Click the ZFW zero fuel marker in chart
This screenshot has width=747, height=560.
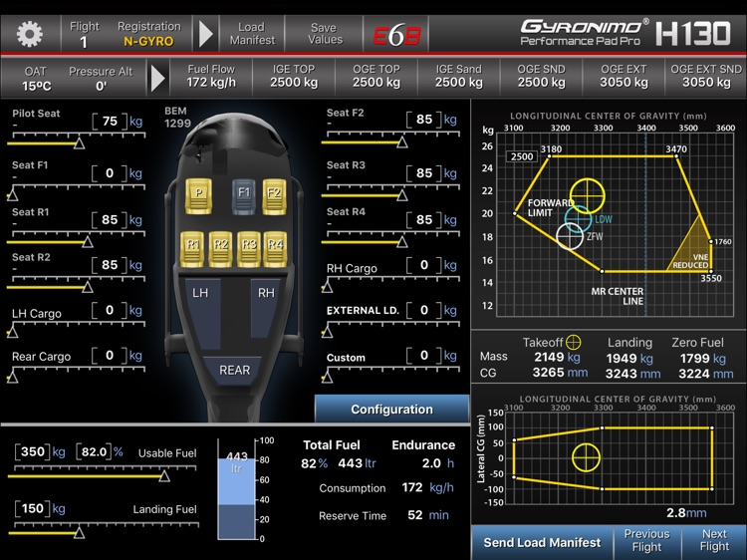tap(570, 236)
